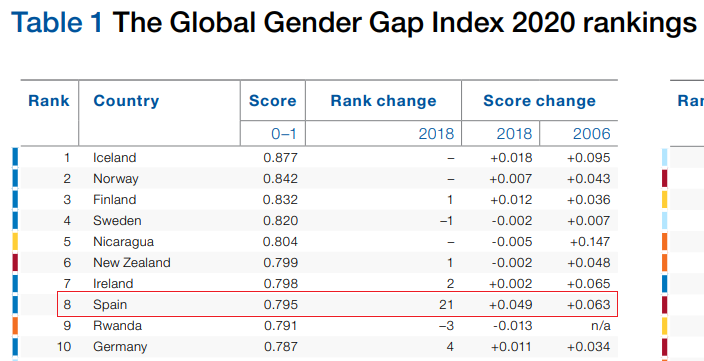
Task: Click the dark red bar beside New Zealand
Action: 15,263
